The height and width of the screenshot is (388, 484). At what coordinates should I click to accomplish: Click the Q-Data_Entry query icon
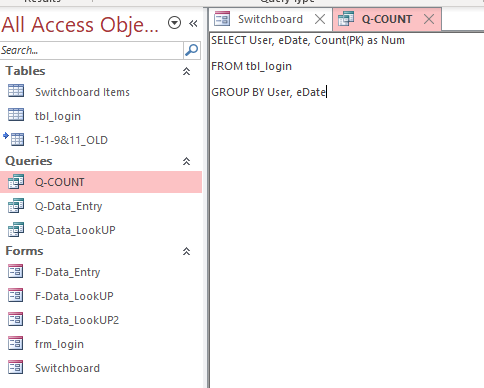pos(16,206)
